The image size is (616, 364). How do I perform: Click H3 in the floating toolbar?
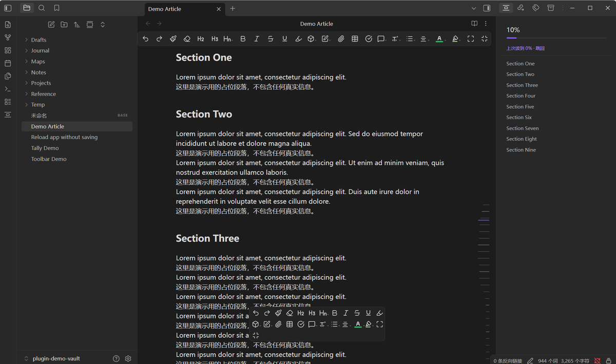[312, 313]
